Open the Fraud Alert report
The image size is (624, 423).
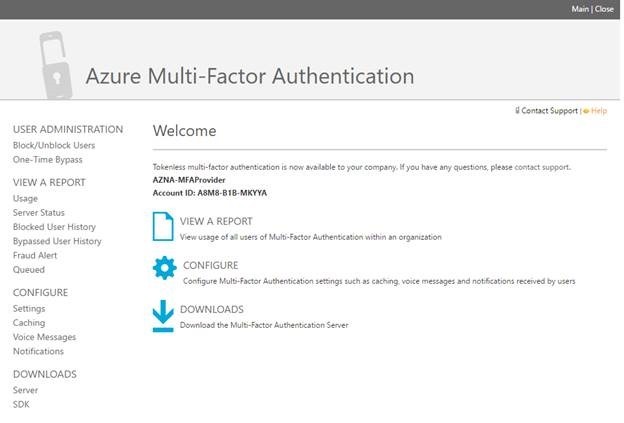click(x=35, y=255)
